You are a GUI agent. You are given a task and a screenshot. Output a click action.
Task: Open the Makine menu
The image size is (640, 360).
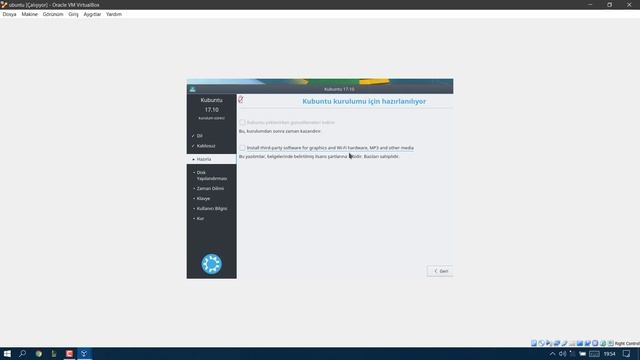(x=29, y=14)
